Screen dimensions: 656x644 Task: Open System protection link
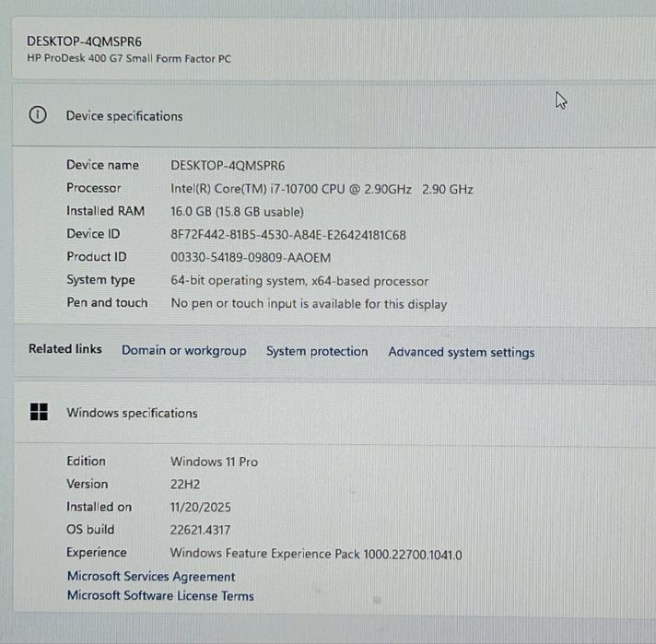click(x=317, y=352)
